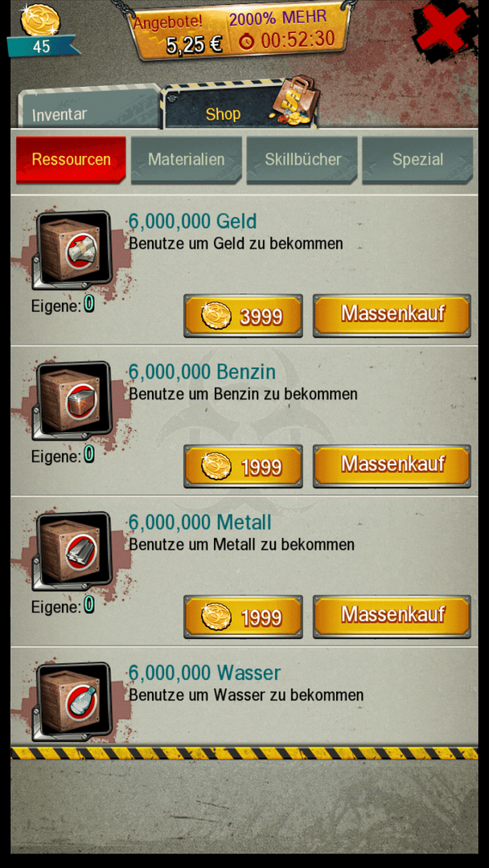Select the Shop tab
The width and height of the screenshot is (489, 868).
coord(223,113)
